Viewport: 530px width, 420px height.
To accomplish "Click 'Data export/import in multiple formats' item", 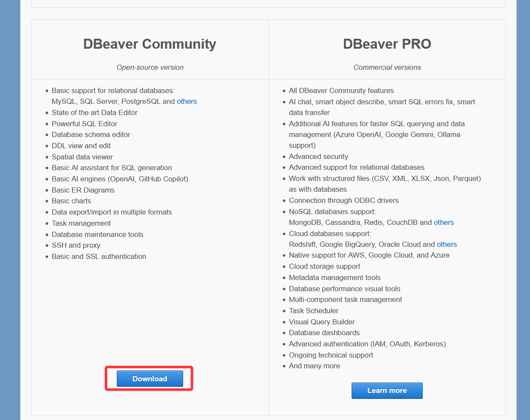I will [112, 212].
